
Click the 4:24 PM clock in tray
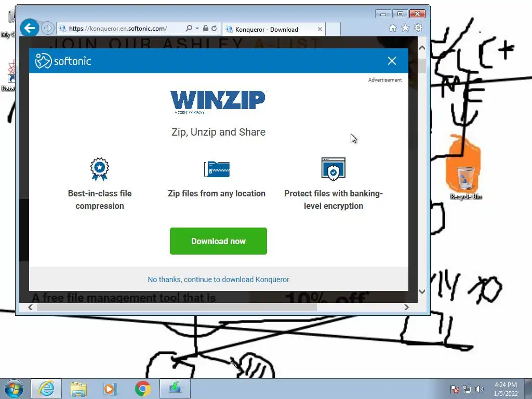(506, 385)
